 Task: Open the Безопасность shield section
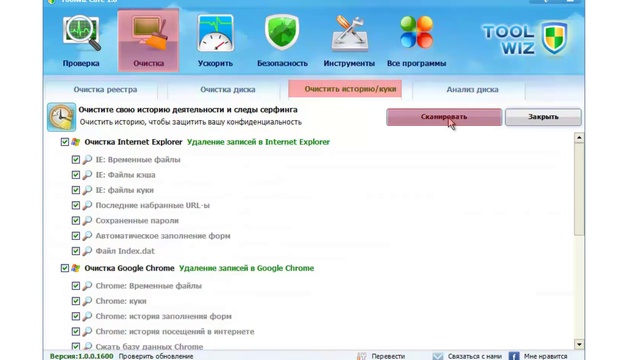coord(282,41)
